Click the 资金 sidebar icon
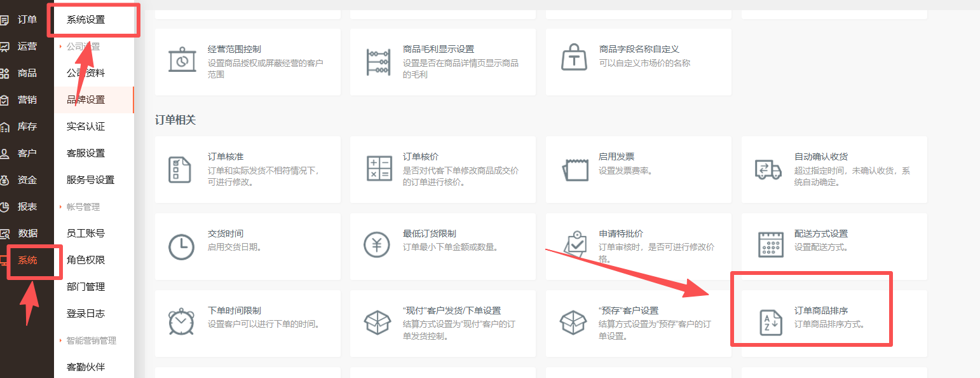This screenshot has height=378, width=980. (x=4, y=180)
